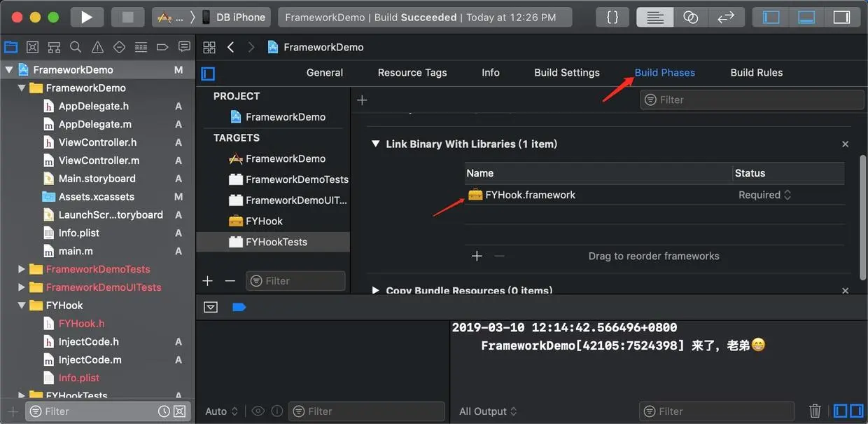
Task: Toggle the inspector pane visibility
Action: tap(841, 17)
